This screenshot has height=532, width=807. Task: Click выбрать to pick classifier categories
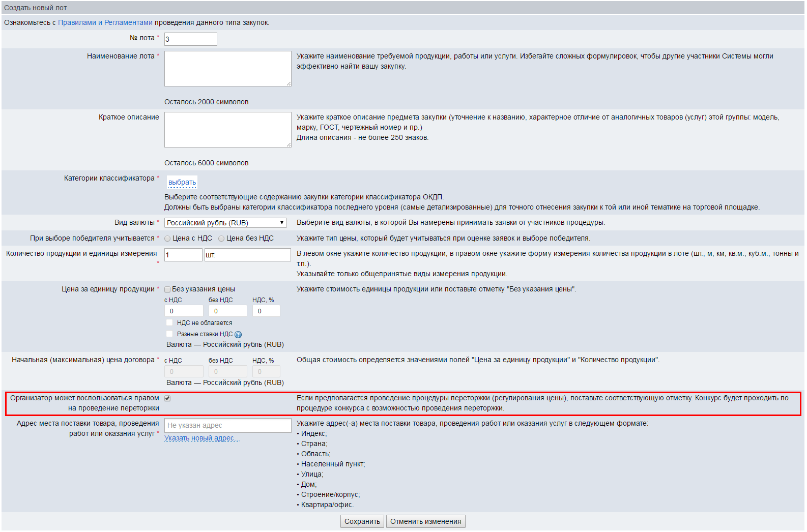coord(182,183)
